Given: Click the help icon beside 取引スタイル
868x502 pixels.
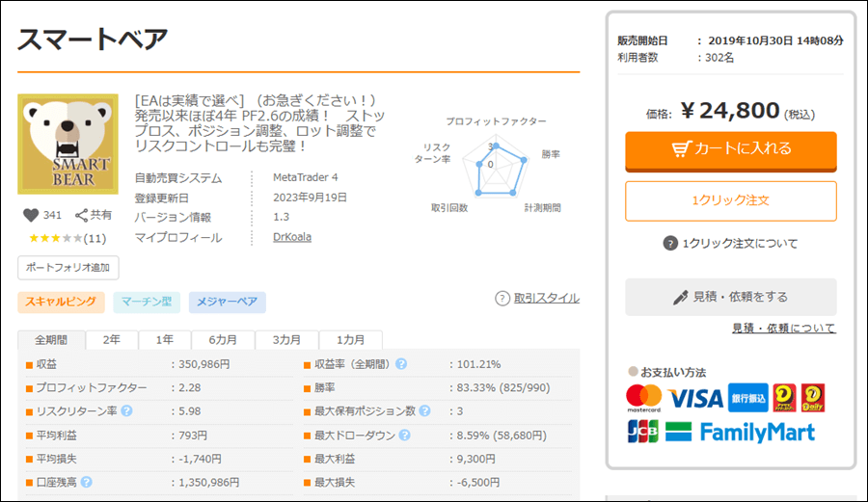Looking at the screenshot, I should pos(502,299).
